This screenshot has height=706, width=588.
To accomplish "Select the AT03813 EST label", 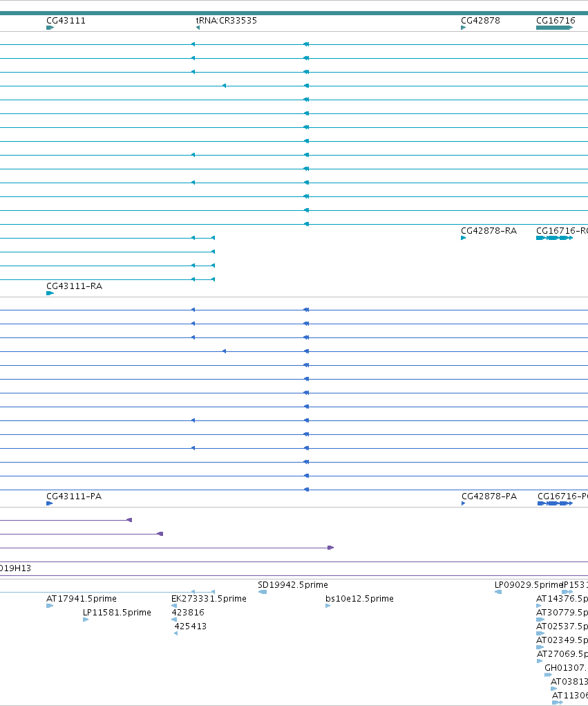I will click(569, 682).
